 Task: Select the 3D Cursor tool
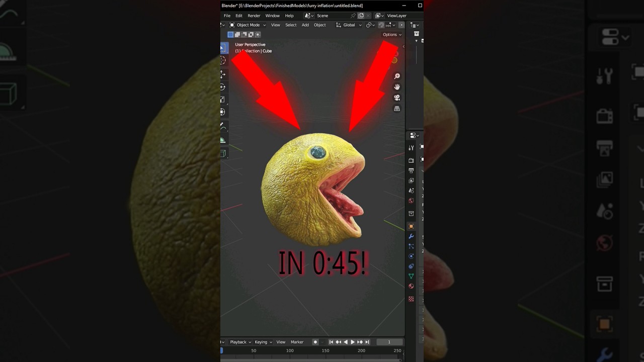pos(223,60)
